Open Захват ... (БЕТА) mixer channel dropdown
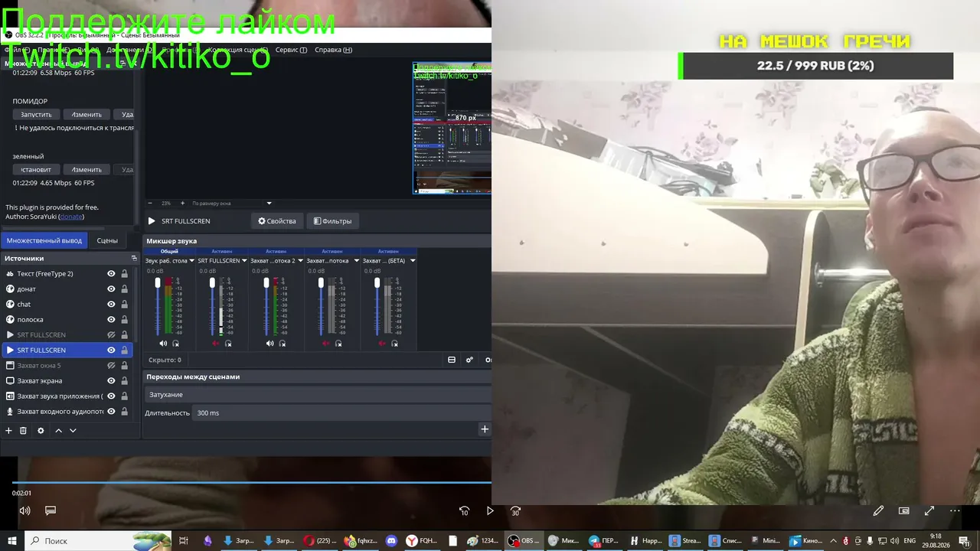Image resolution: width=980 pixels, height=551 pixels. [413, 261]
